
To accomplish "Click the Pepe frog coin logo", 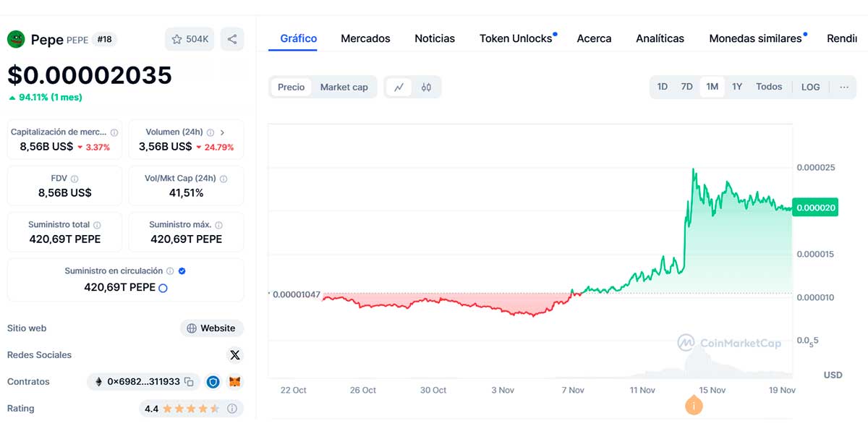I will pyautogui.click(x=16, y=39).
